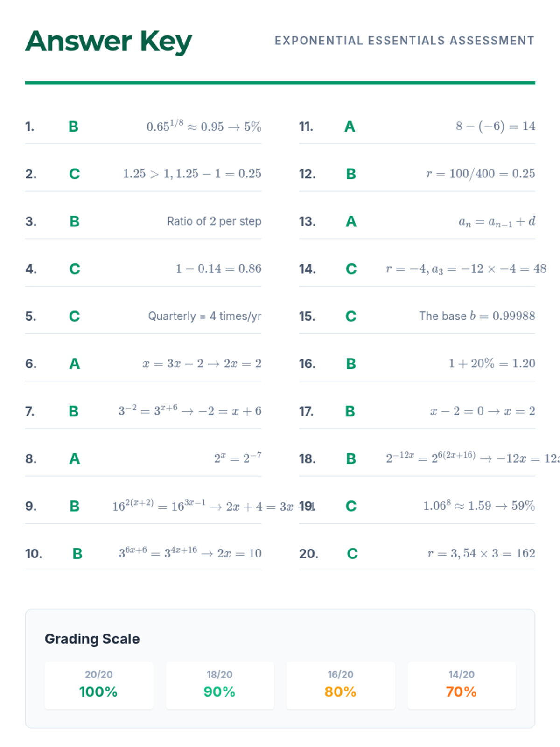This screenshot has height=747, width=560.
Task: Click explanation 'Quarterly = 4 times/yr'
Action: tap(204, 316)
